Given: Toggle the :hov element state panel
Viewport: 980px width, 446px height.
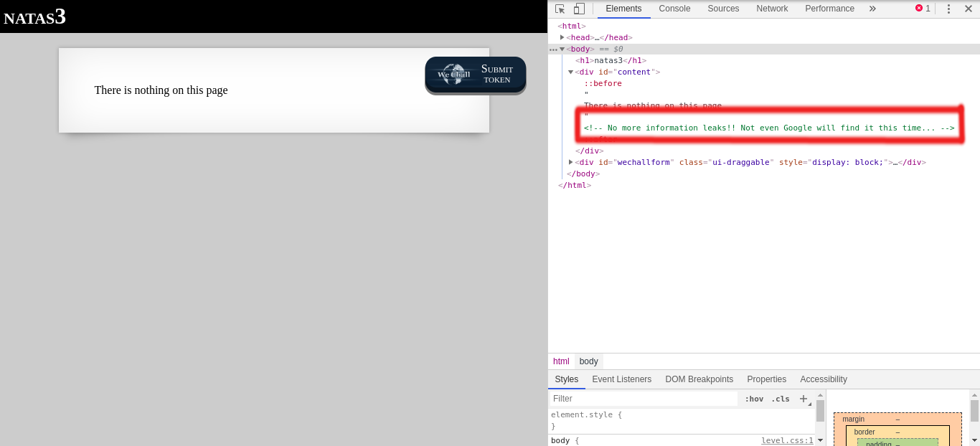Looking at the screenshot, I should click(754, 399).
